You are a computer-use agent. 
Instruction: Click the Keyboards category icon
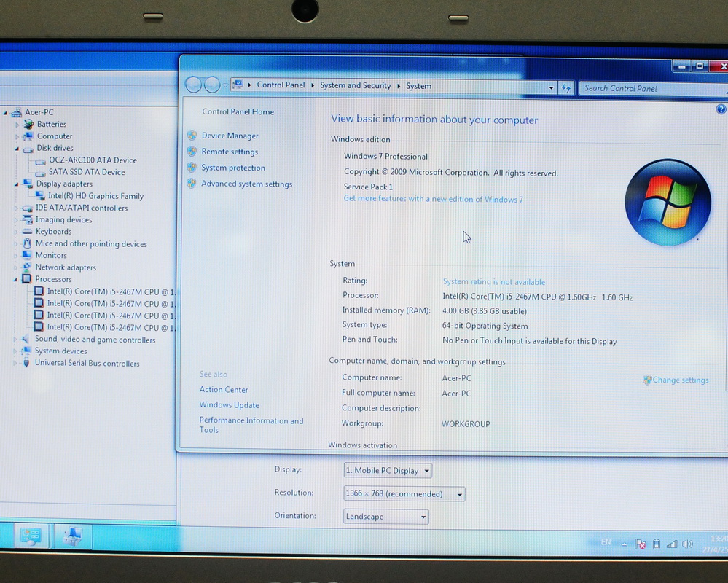click(28, 231)
